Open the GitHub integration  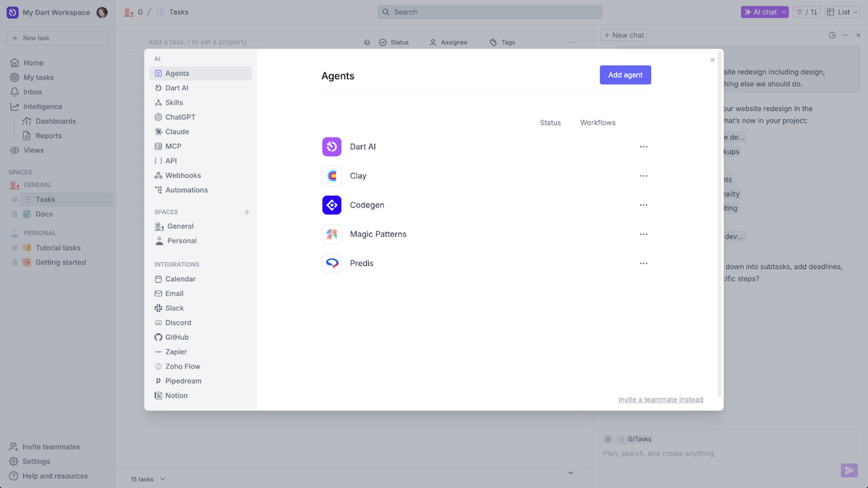pyautogui.click(x=176, y=337)
